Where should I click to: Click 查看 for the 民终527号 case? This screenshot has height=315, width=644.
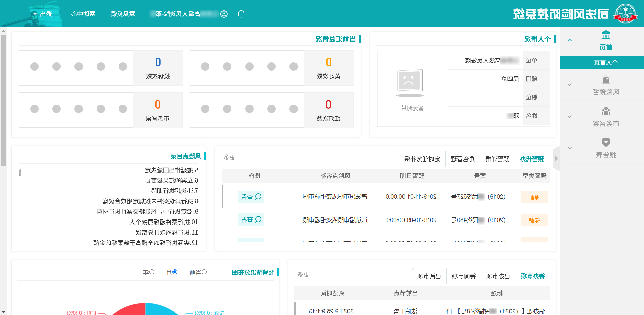click(x=251, y=197)
